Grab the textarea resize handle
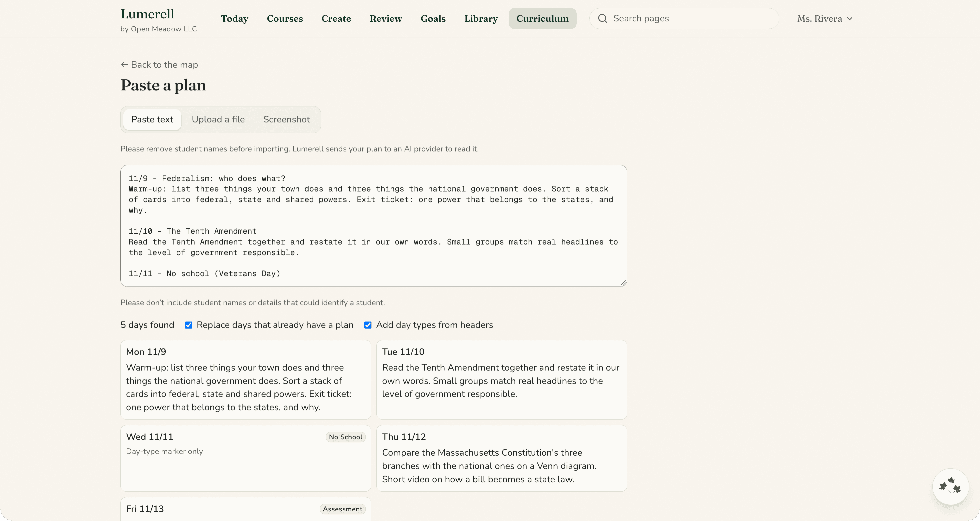Screen dimensions: 980x521 coord(623,283)
